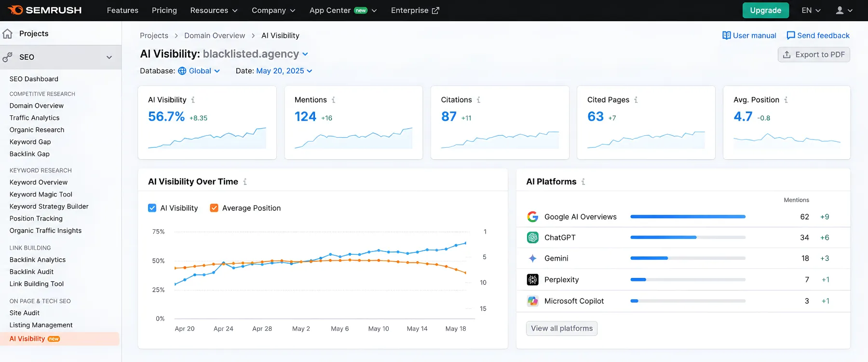The width and height of the screenshot is (868, 362).
Task: Collapse the SEO sidebar section
Action: click(x=61, y=57)
